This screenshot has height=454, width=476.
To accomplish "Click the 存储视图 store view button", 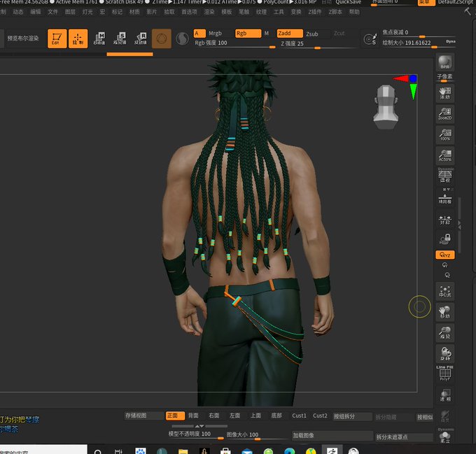I will click(x=144, y=416).
